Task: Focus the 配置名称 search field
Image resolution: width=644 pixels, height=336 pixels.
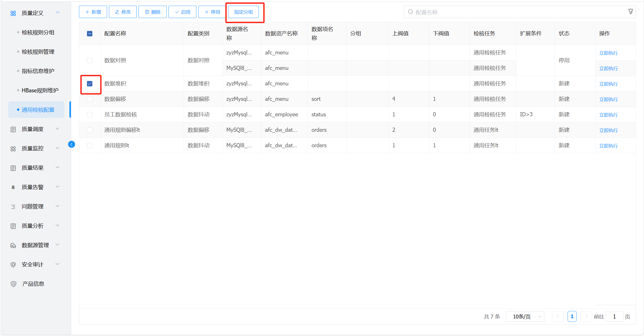Action: pos(516,12)
